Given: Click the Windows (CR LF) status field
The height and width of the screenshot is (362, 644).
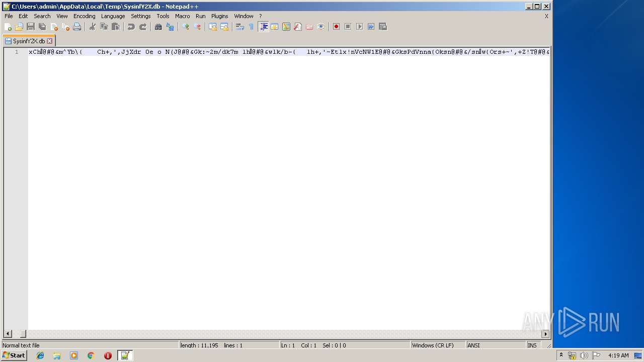Looking at the screenshot, I should pos(438,345).
